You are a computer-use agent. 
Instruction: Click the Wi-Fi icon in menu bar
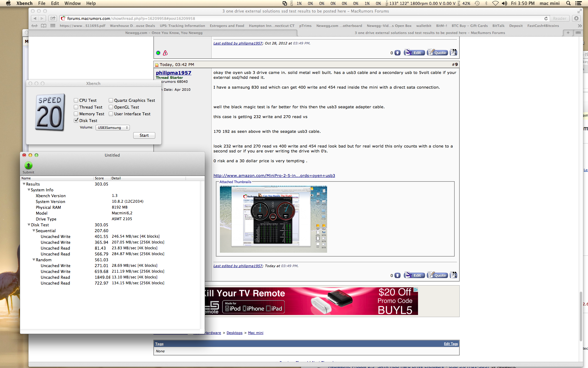(x=495, y=3)
